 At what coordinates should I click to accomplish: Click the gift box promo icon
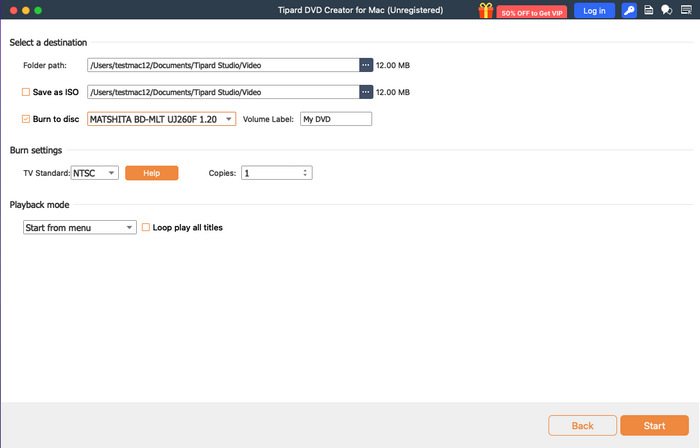(486, 10)
